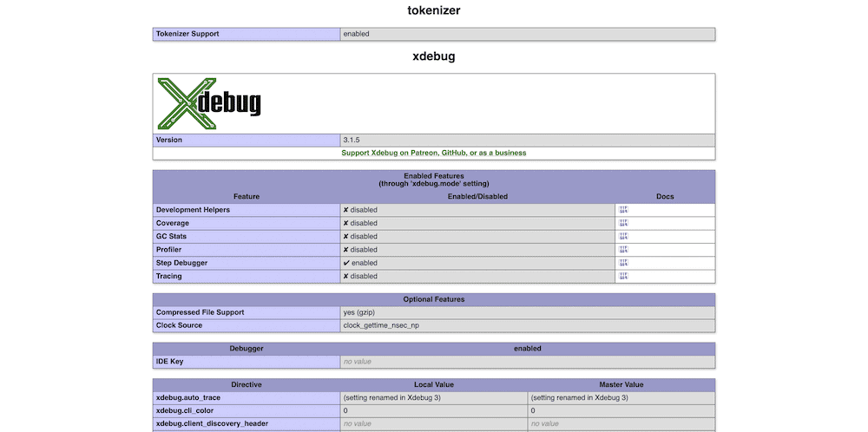This screenshot has height=432, width=868.
Task: Click the Tokenizer Support row label
Action: 187,34
